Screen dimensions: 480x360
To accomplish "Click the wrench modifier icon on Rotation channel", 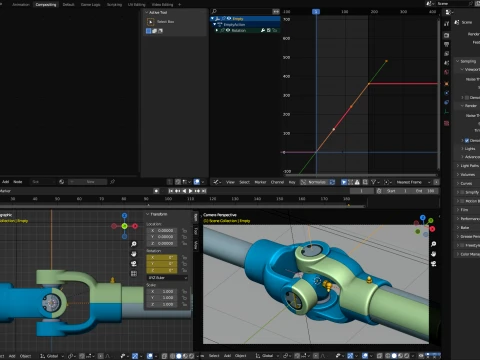I will [263, 30].
